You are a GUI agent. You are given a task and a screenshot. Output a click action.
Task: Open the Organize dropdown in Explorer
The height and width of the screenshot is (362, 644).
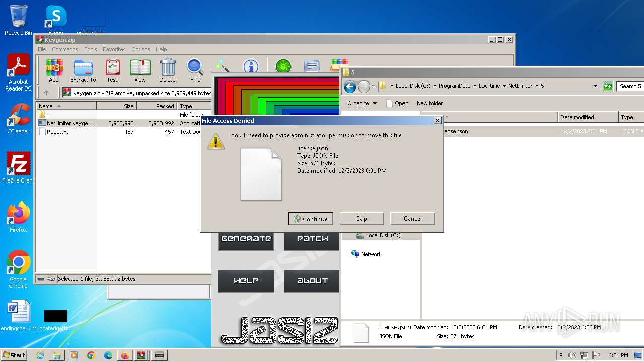[362, 103]
